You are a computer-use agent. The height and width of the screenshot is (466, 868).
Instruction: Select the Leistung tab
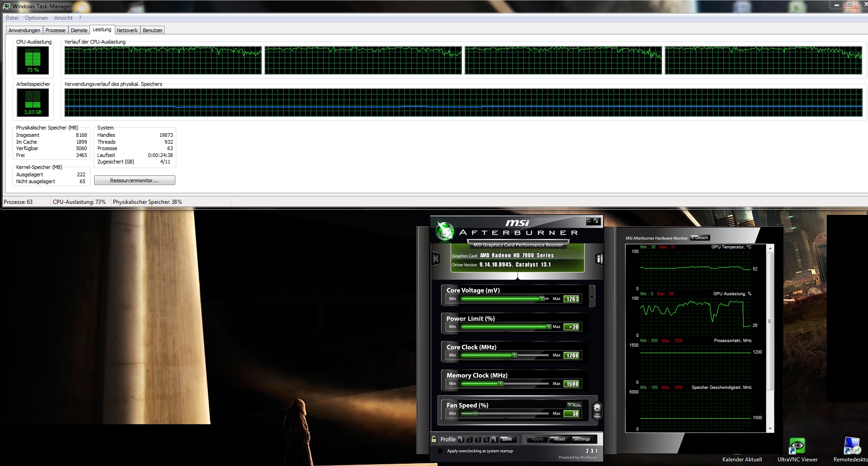pyautogui.click(x=102, y=29)
